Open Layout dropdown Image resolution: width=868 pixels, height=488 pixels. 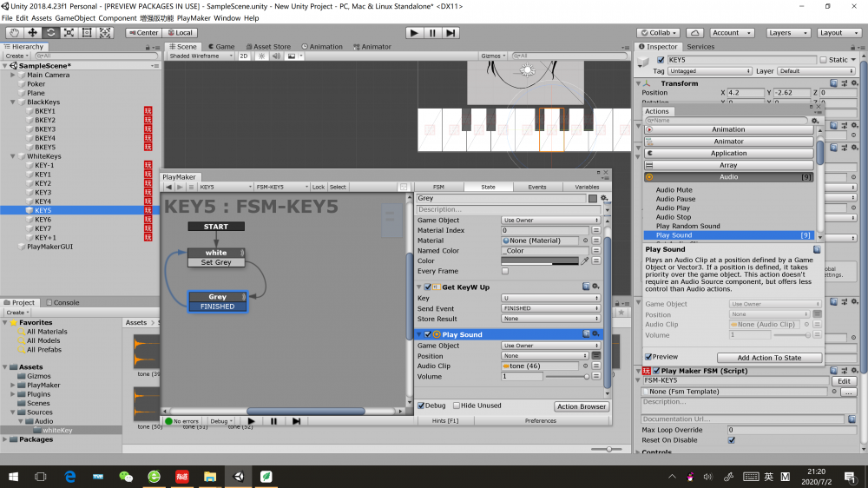(x=838, y=33)
